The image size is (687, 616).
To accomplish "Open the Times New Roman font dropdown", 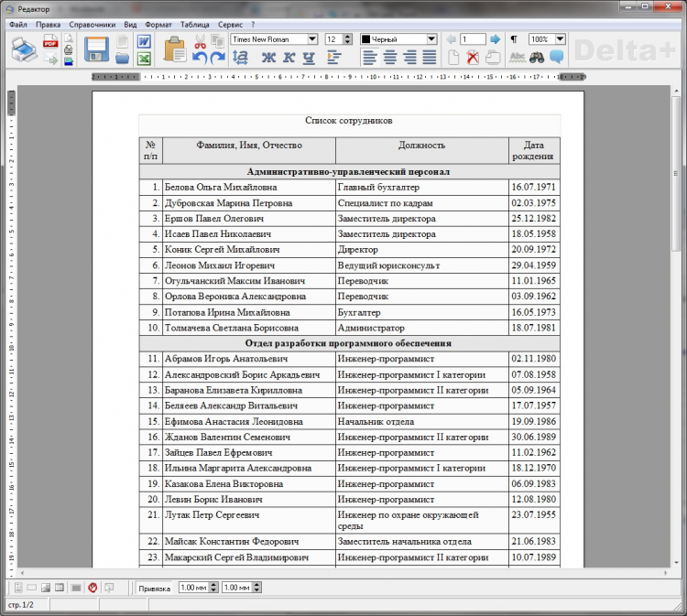I will [x=312, y=39].
